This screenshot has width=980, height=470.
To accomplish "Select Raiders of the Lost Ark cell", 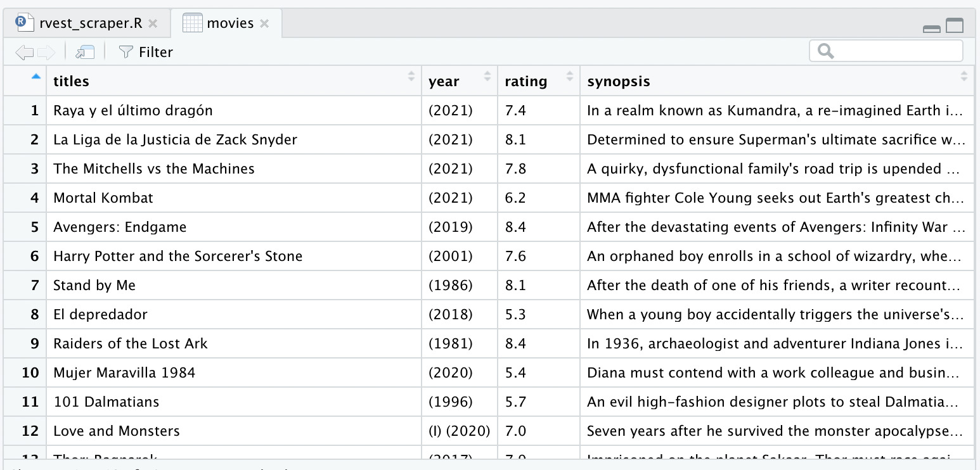I will click(234, 343).
